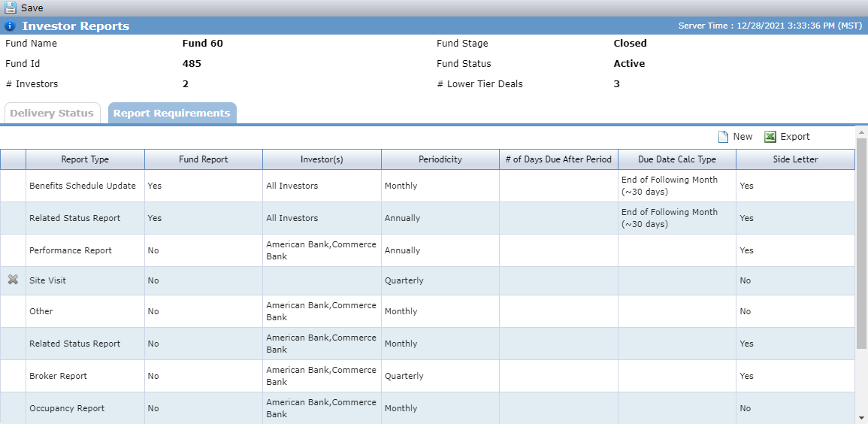Click the Fund Status value Active
Viewport: 868px width, 424px height.
tap(630, 64)
